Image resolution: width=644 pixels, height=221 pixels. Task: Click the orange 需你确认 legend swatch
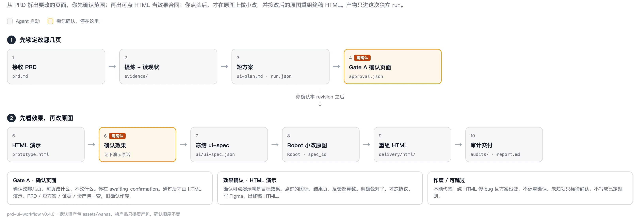coord(50,21)
